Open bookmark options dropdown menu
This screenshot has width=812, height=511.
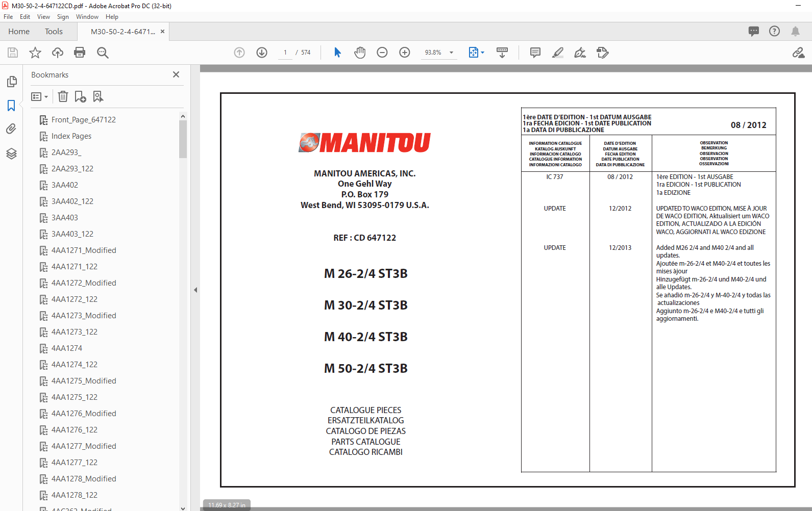tap(39, 96)
